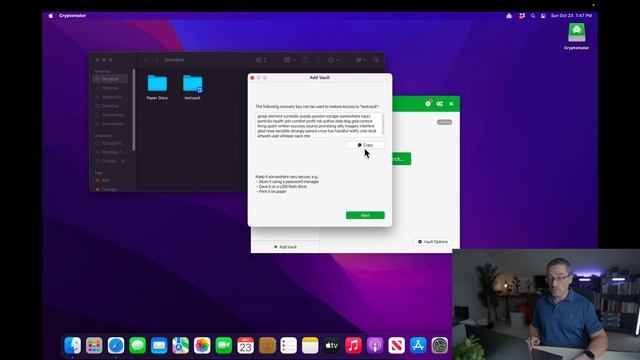The width and height of the screenshot is (640, 360).
Task: Open Vault Options in the Cryptomator window
Action: 433,242
